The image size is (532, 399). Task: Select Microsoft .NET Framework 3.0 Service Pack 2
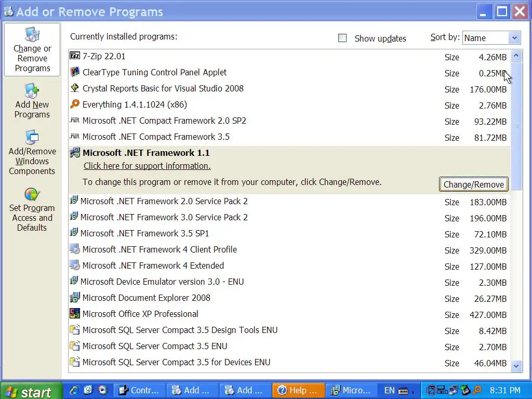289,217
